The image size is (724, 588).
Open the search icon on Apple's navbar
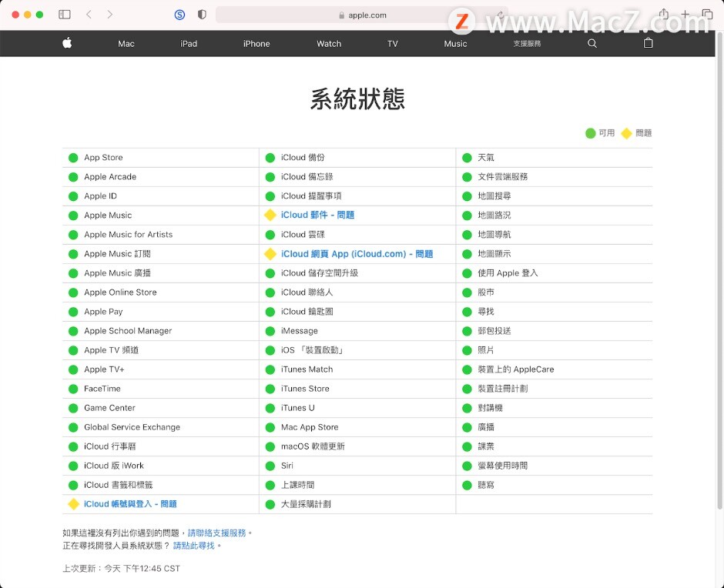coord(592,44)
